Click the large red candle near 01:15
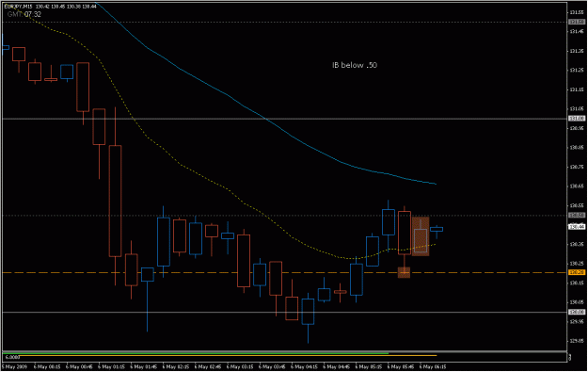Viewport: 588px width, 372px height. tap(115, 201)
